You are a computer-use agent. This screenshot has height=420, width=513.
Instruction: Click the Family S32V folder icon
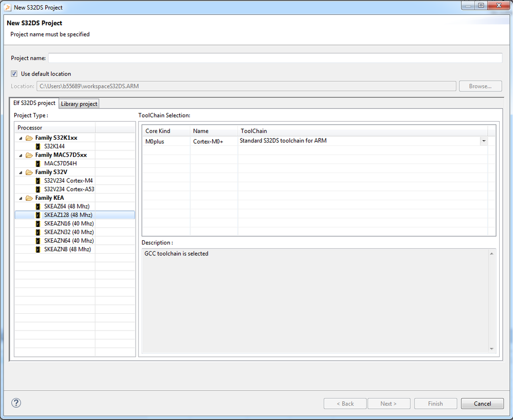tap(29, 172)
